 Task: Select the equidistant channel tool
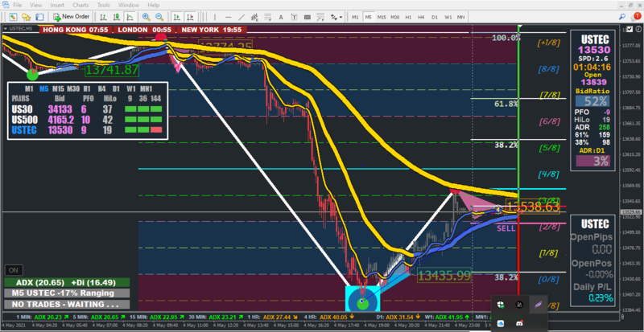pyautogui.click(x=254, y=17)
